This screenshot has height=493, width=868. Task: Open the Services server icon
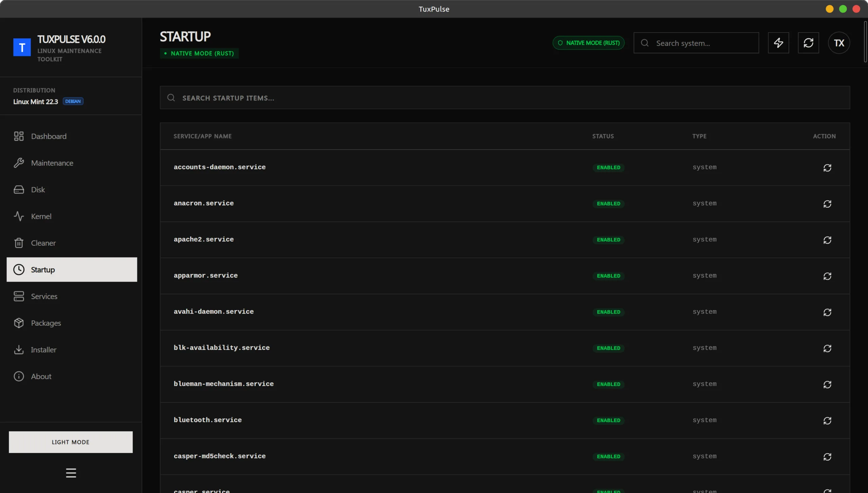pos(19,296)
